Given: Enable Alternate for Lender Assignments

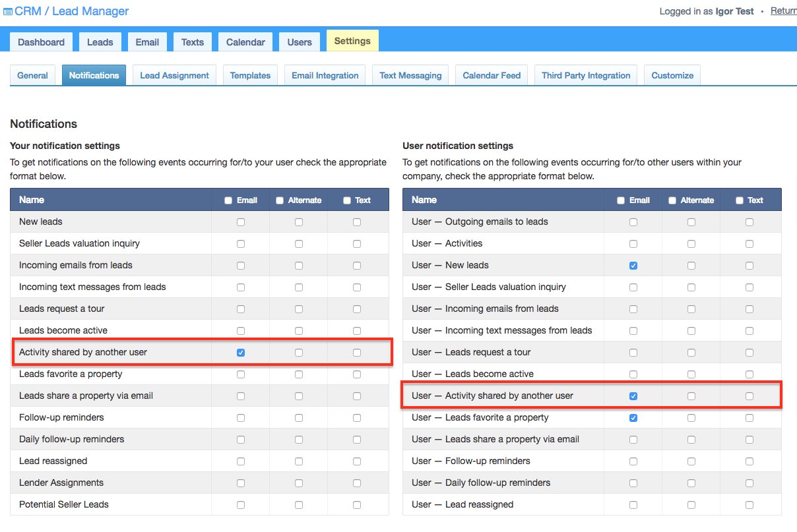Looking at the screenshot, I should pos(299,483).
